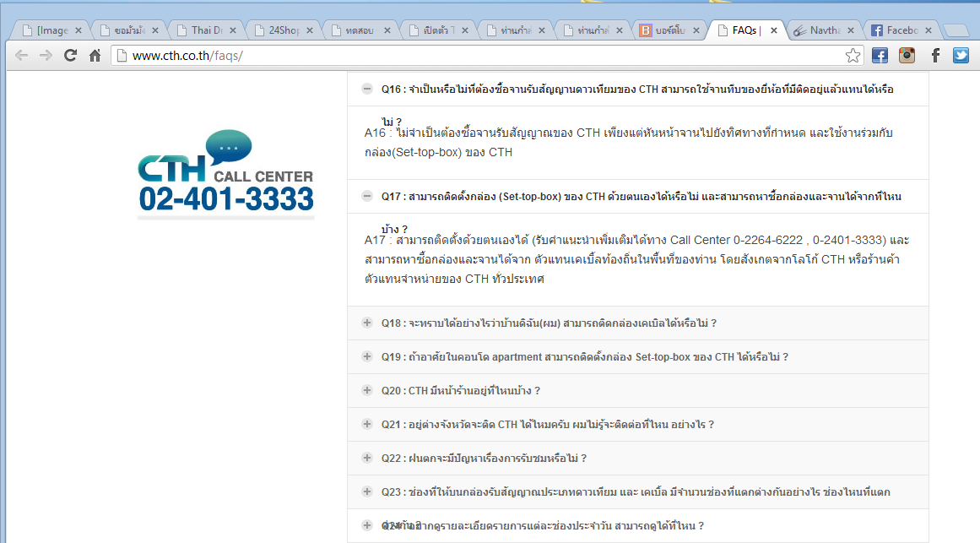Open the Instagram extension icon

coord(907,56)
